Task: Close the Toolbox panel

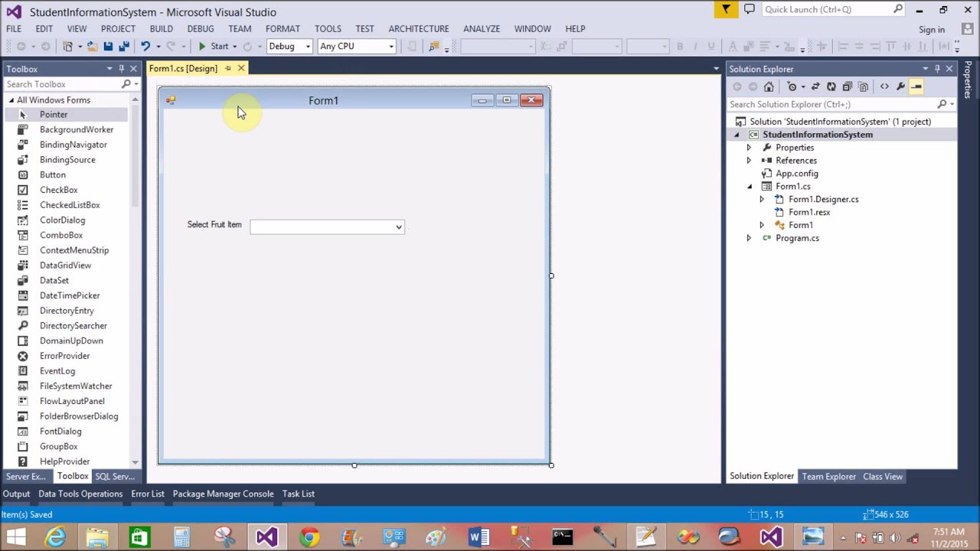Action: (133, 69)
